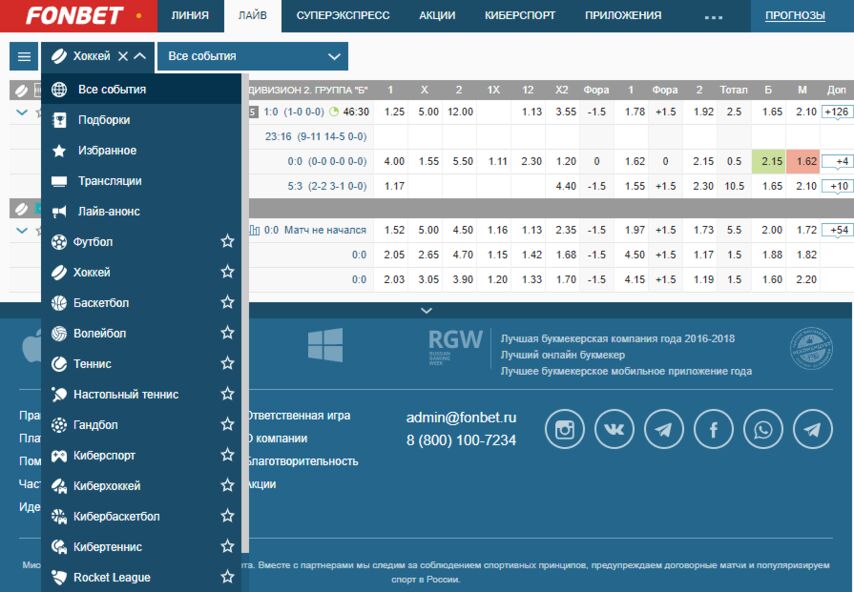Toggle favorite star for Киберспорт

click(x=227, y=455)
